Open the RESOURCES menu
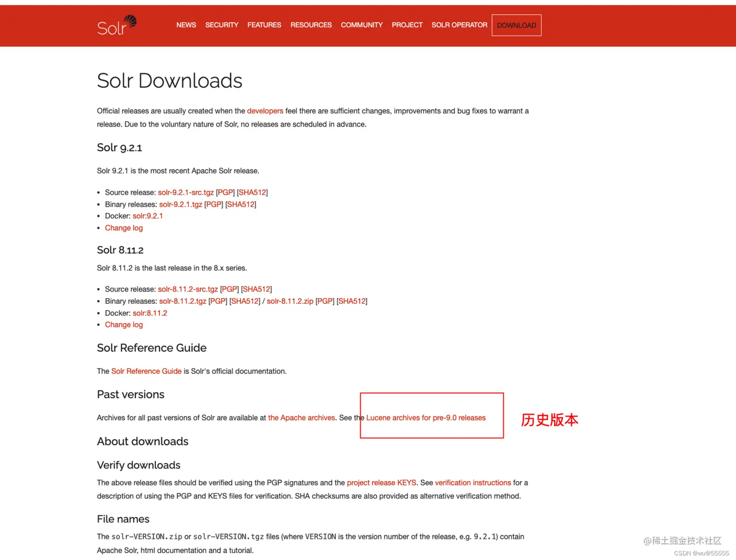Screen dimensions: 736x560 click(x=311, y=25)
